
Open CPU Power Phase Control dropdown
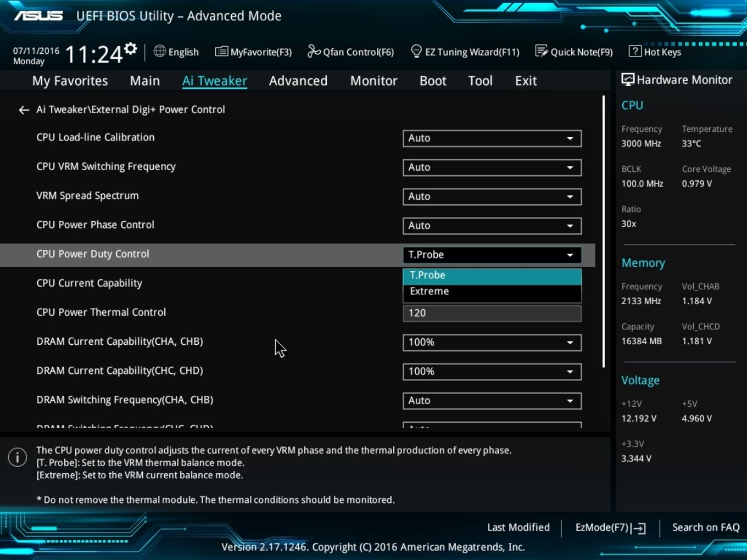(492, 226)
